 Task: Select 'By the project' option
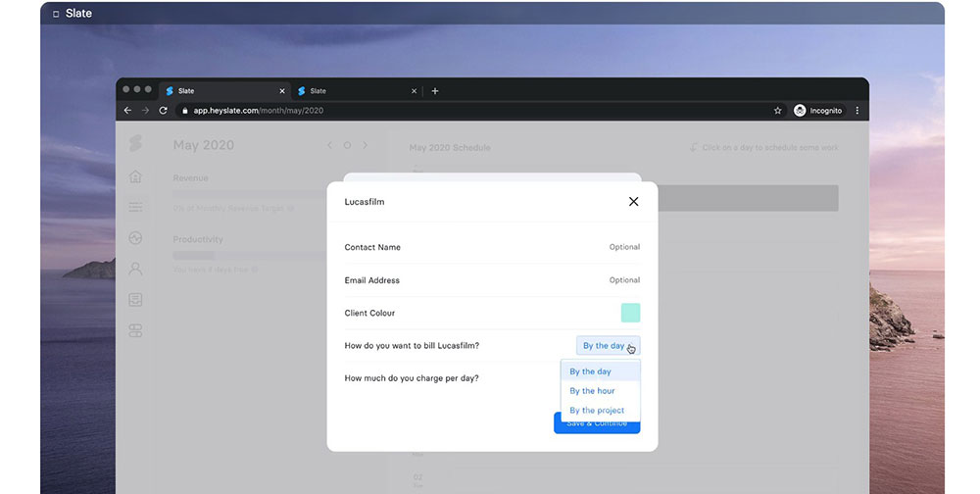click(x=601, y=411)
